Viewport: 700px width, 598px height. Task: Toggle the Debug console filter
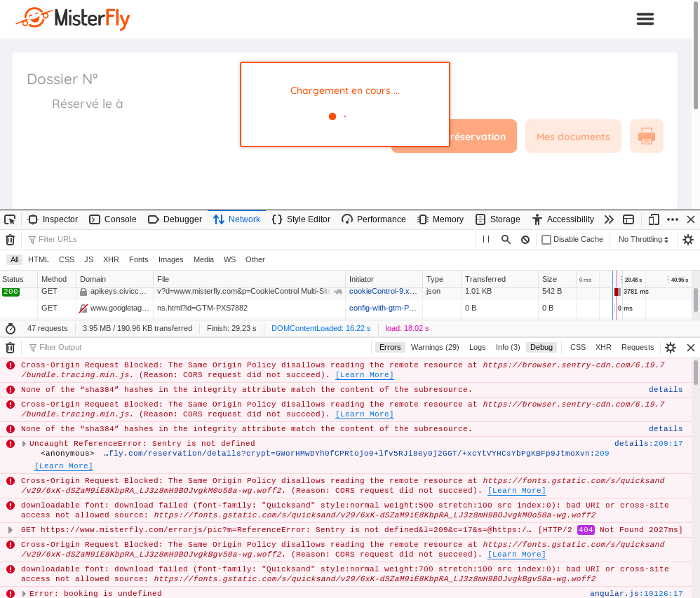pyautogui.click(x=541, y=348)
